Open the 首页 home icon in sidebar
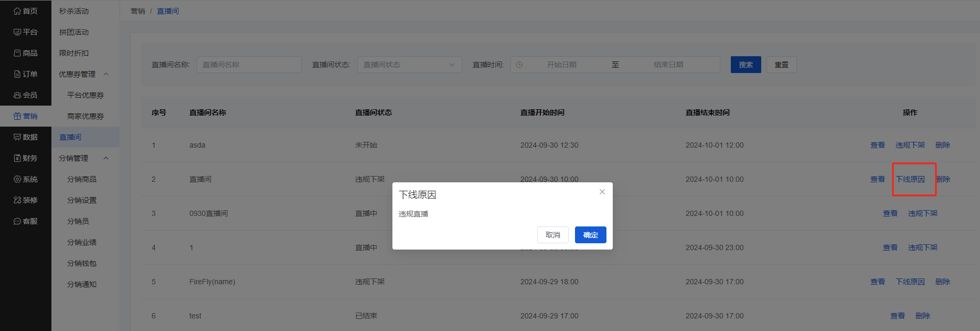The image size is (980, 331). pos(17,11)
